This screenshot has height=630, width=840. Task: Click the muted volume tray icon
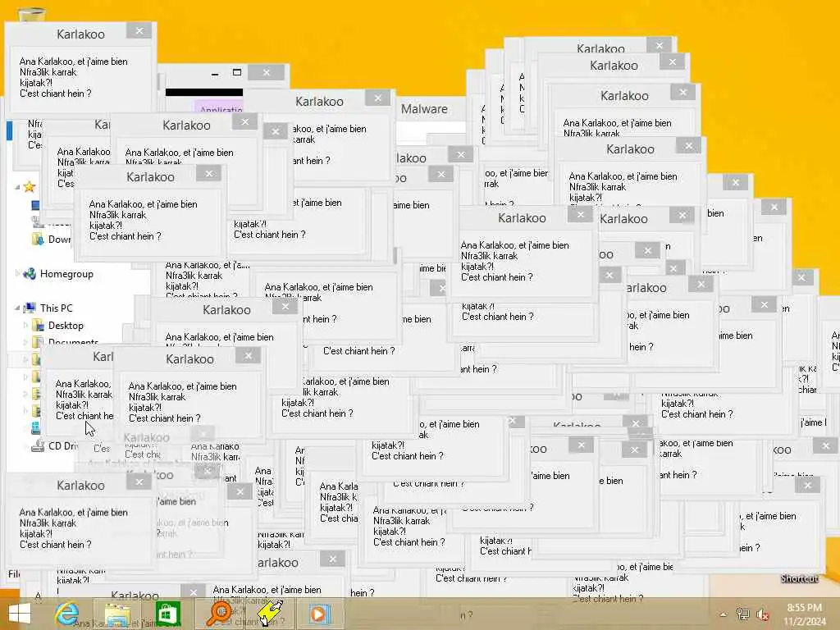click(762, 614)
